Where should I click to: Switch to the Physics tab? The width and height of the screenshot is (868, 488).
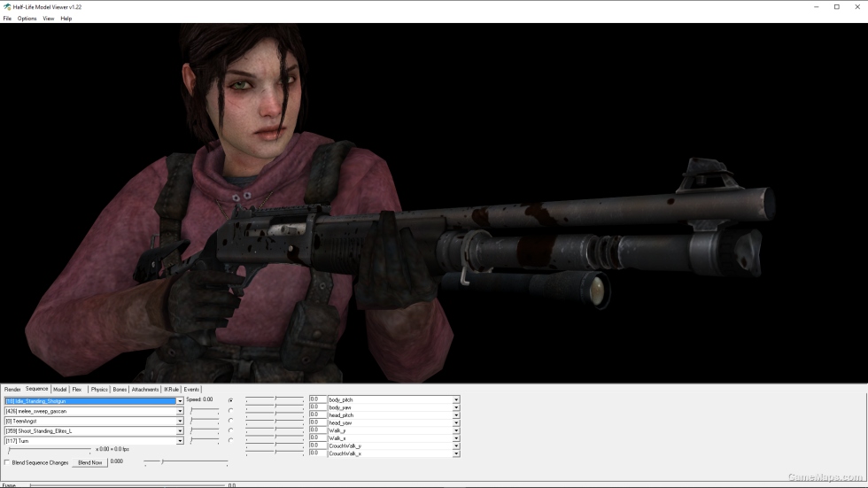(99, 390)
